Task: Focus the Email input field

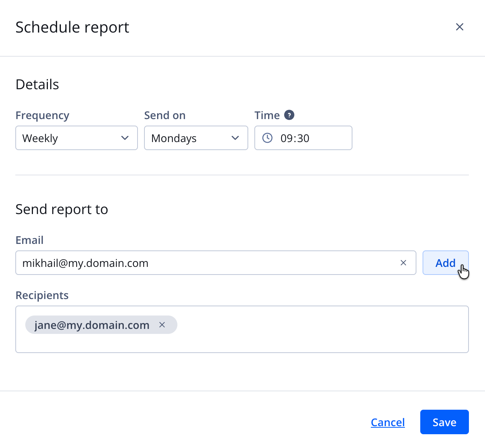Action: pos(192,263)
